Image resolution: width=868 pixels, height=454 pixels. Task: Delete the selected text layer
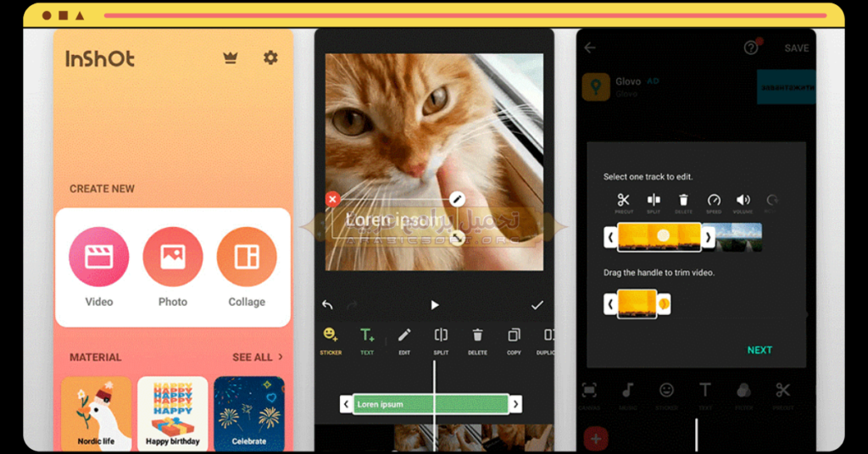click(477, 340)
